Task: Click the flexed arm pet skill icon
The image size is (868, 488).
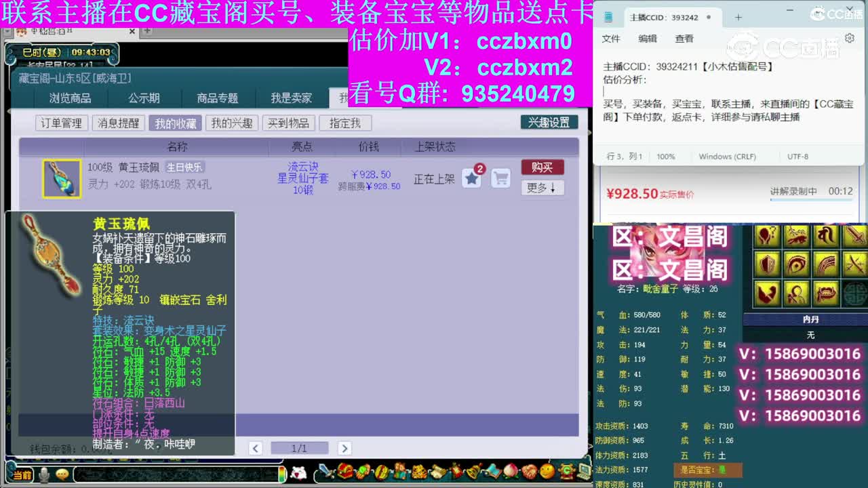Action: (x=768, y=293)
